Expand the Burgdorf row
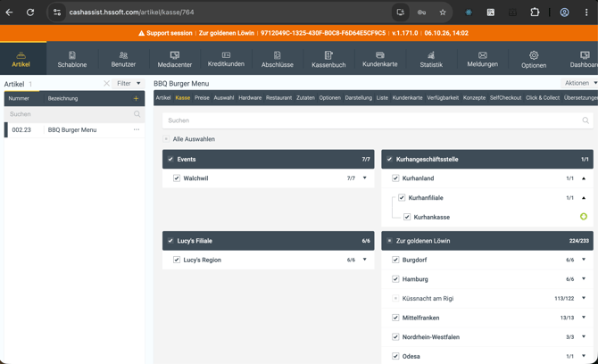 pos(584,260)
